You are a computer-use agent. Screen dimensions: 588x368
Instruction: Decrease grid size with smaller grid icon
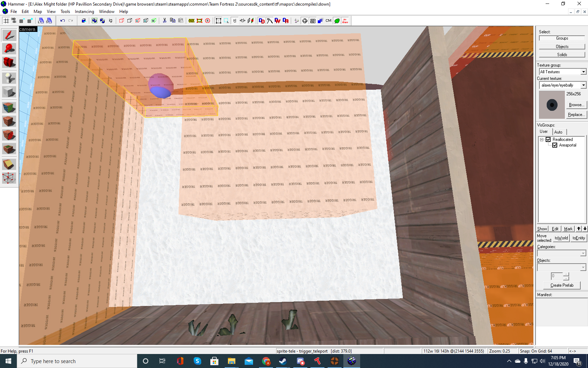(22, 21)
